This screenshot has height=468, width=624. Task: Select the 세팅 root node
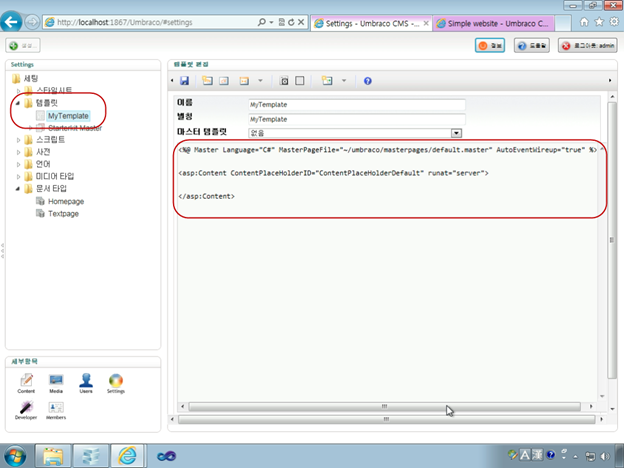coord(31,78)
